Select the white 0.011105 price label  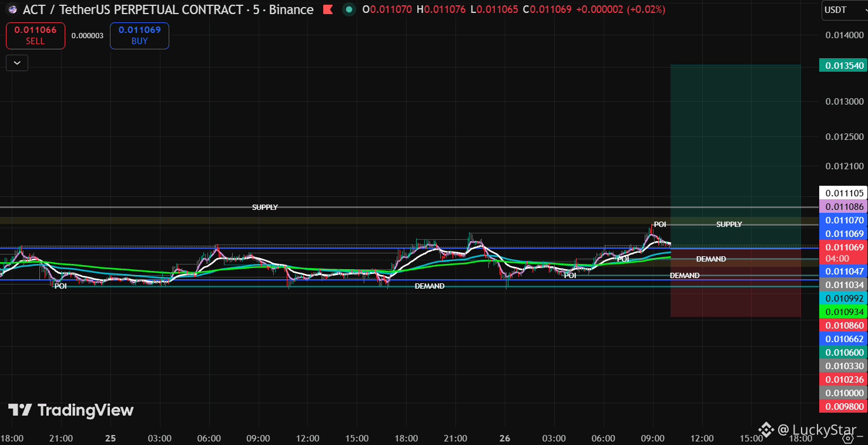coord(843,193)
